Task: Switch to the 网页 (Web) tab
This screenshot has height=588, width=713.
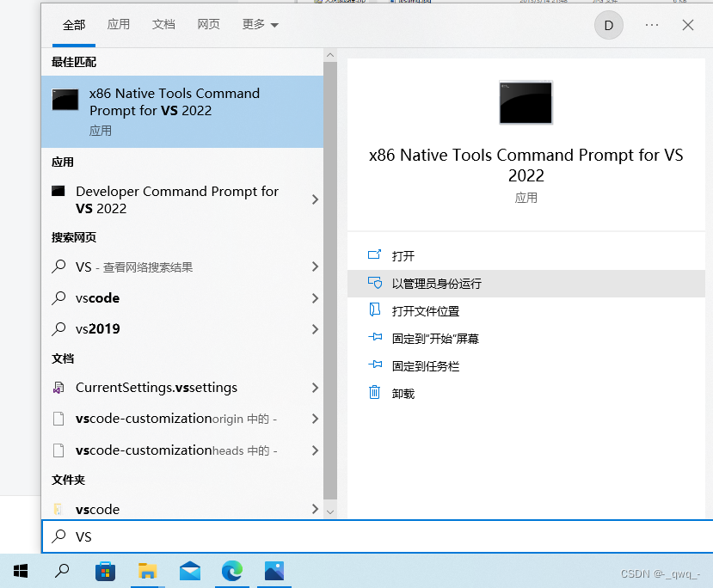Action: coord(208,25)
